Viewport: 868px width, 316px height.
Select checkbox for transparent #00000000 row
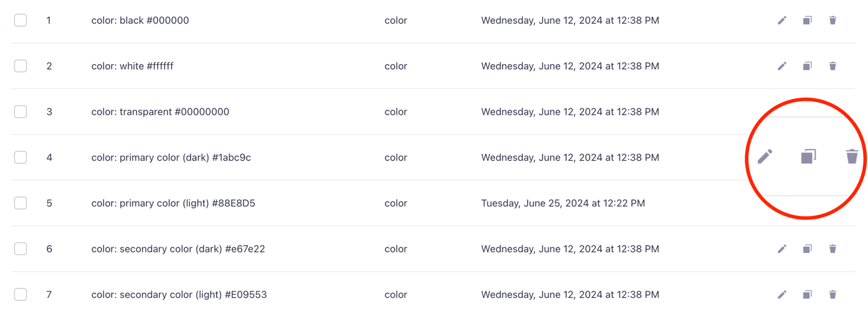[x=21, y=112]
